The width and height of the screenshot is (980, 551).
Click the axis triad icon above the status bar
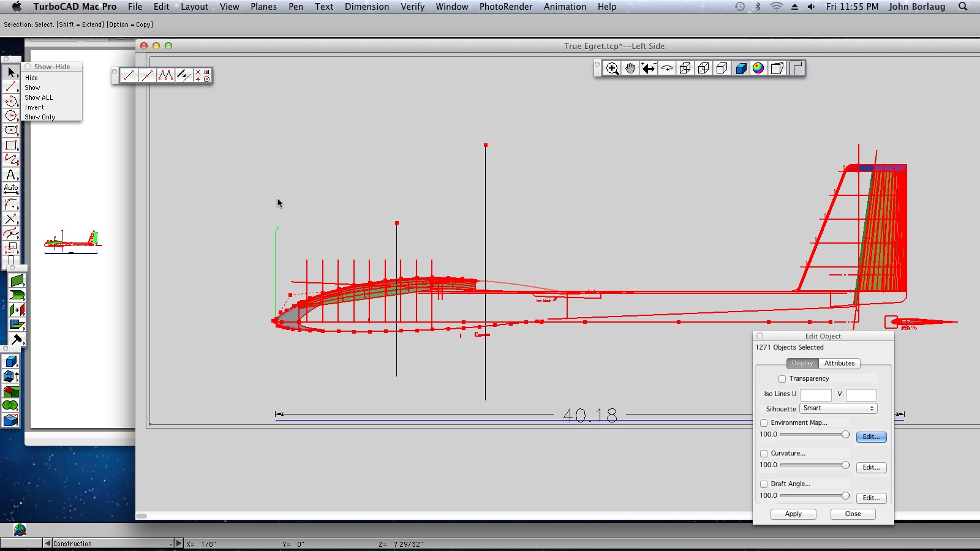click(x=20, y=530)
